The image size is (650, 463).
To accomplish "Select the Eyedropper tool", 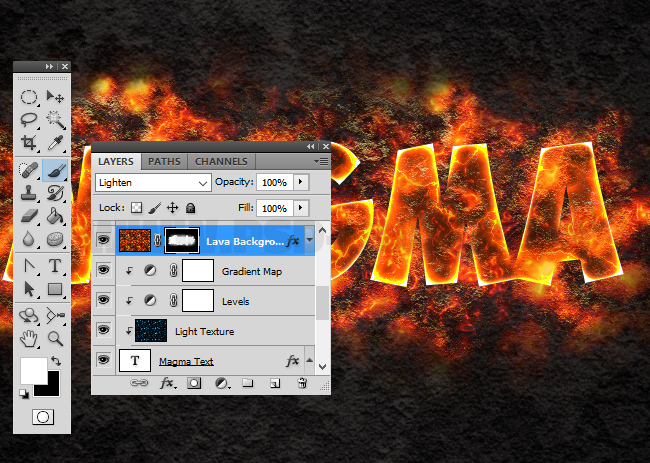I will tap(55, 143).
